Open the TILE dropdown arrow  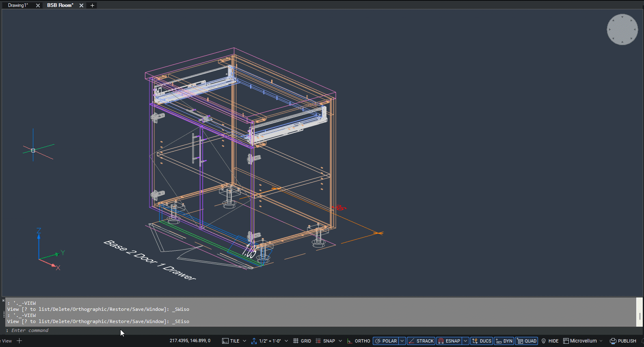coord(244,341)
